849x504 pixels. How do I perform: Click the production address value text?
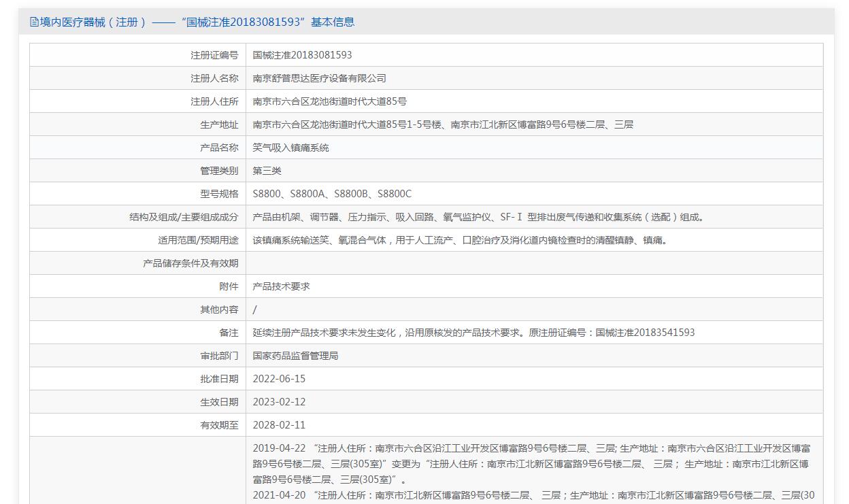pyautogui.click(x=442, y=124)
